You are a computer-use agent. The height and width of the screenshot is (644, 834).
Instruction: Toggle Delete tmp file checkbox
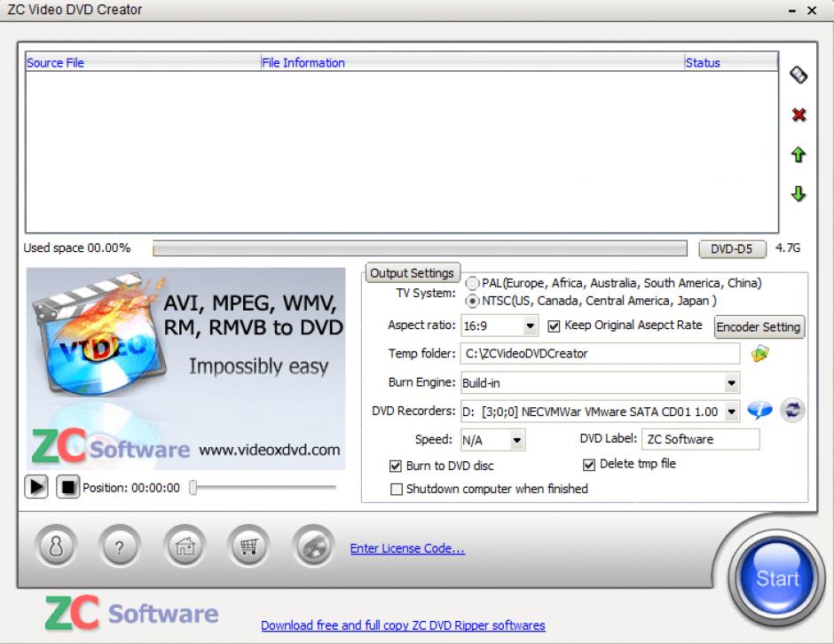(x=589, y=465)
